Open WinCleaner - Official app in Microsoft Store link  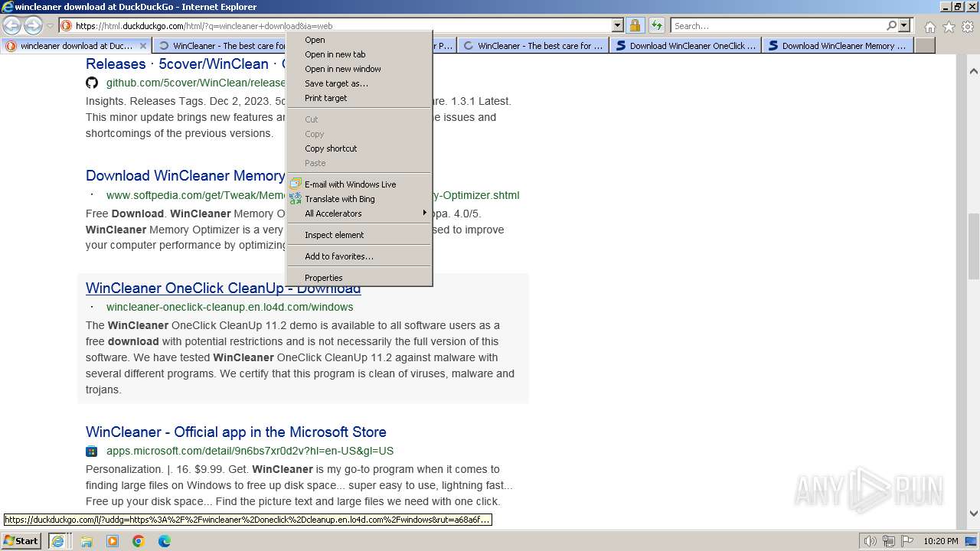pyautogui.click(x=236, y=432)
